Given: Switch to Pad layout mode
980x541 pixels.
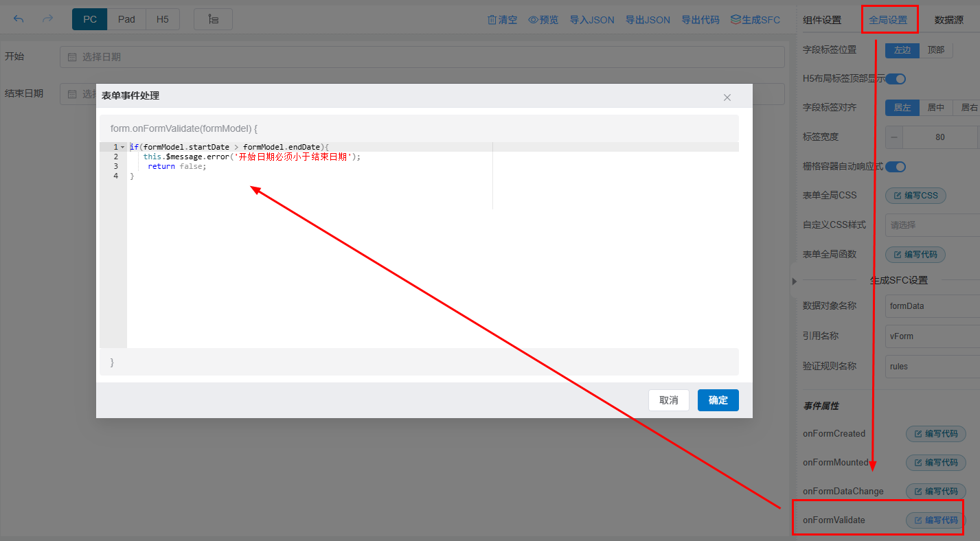Looking at the screenshot, I should coord(126,19).
